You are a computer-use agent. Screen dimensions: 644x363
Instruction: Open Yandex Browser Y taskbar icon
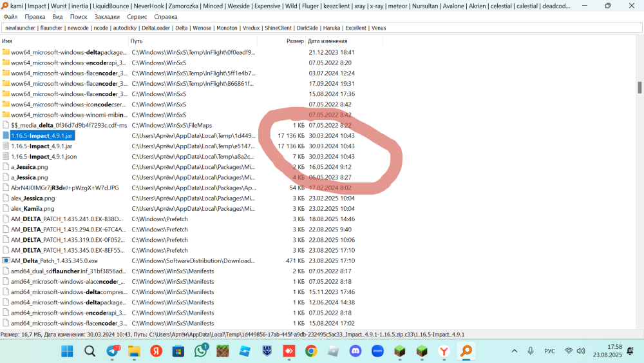point(444,351)
